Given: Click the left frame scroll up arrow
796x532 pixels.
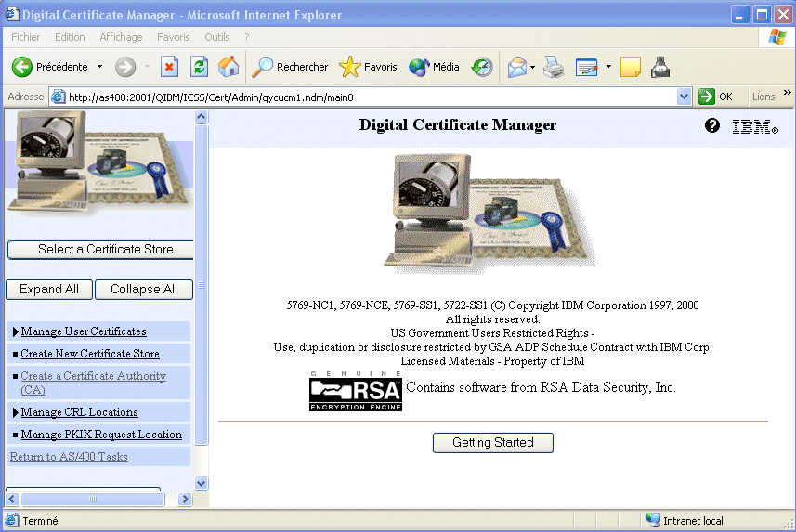Looking at the screenshot, I should 201,117.
